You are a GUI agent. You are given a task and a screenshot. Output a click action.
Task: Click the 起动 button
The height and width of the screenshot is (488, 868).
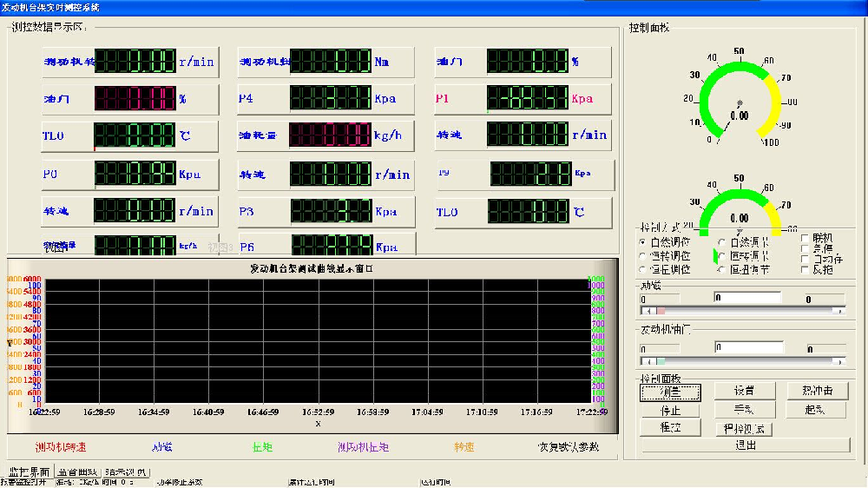coord(818,409)
